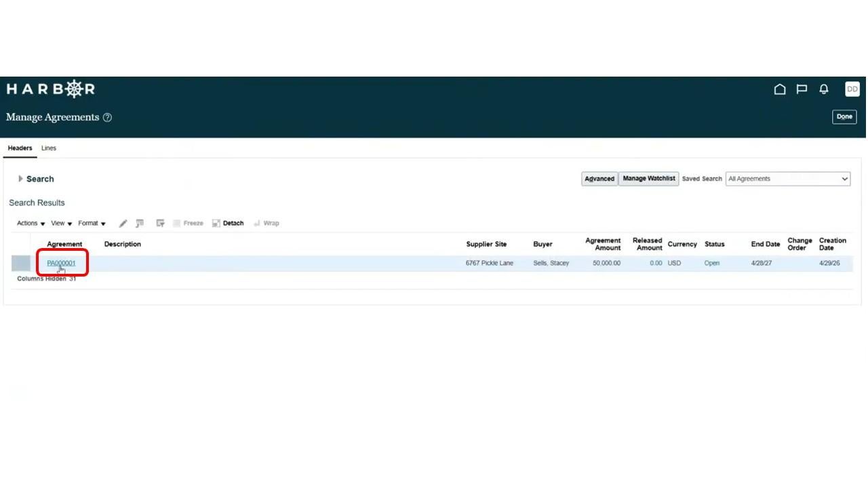
Task: Sort by Agreement column header
Action: [64, 244]
